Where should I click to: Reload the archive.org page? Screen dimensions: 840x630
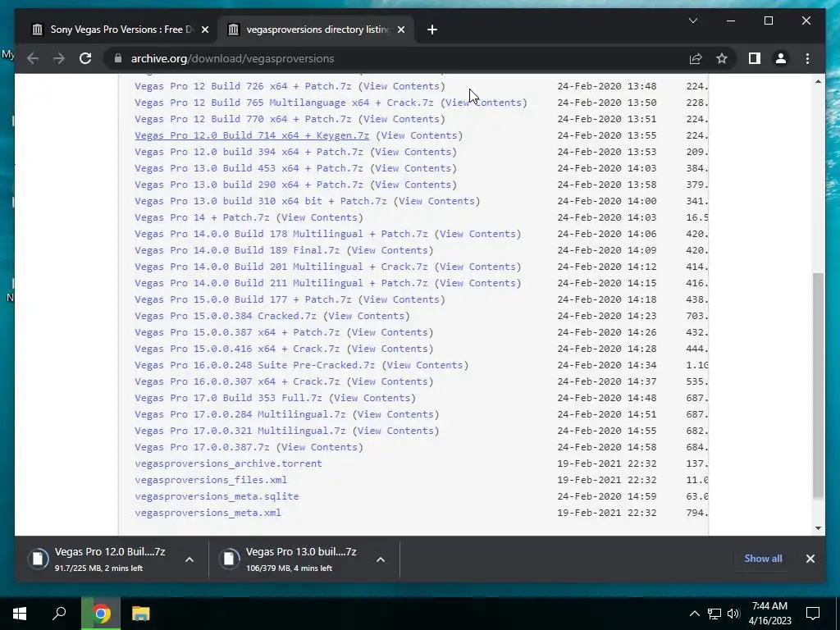(85, 58)
